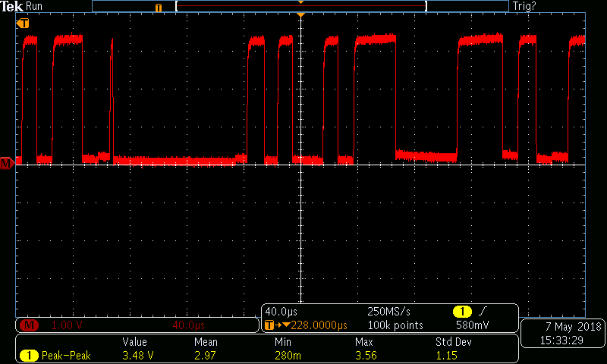
Task: Click the Tek logo
Action: click(x=11, y=6)
